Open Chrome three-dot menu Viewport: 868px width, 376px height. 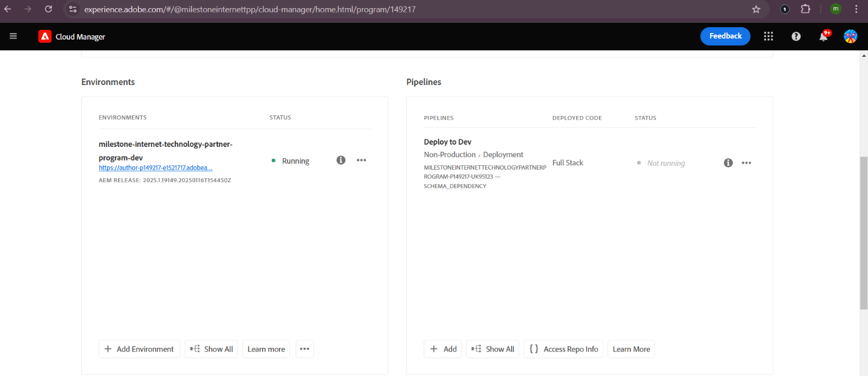856,9
